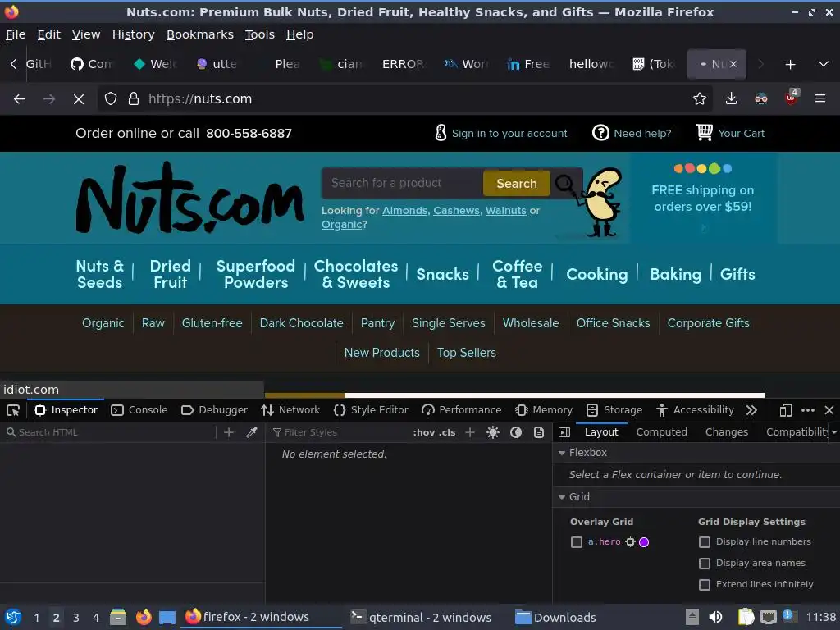Show more DevTools tools chevron
Viewport: 840px width, 630px height.
coord(751,410)
